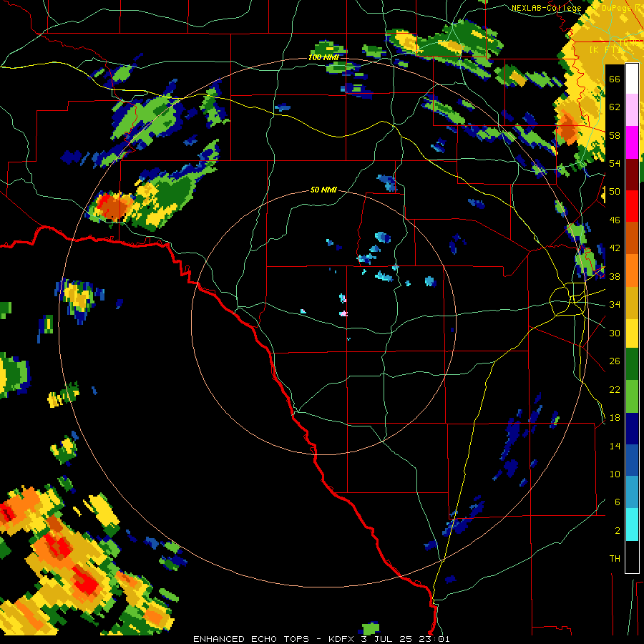
Task: Click the medium blue legend swatch near 14
Action: pos(632,460)
